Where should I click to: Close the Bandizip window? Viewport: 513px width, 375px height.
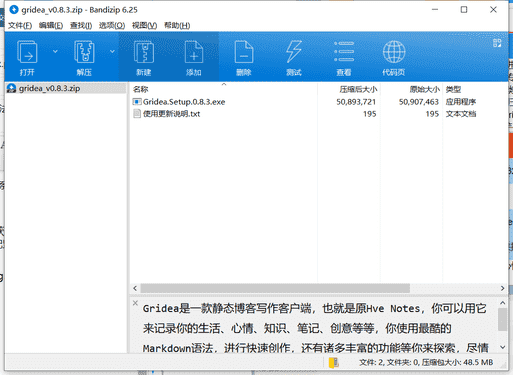493,10
